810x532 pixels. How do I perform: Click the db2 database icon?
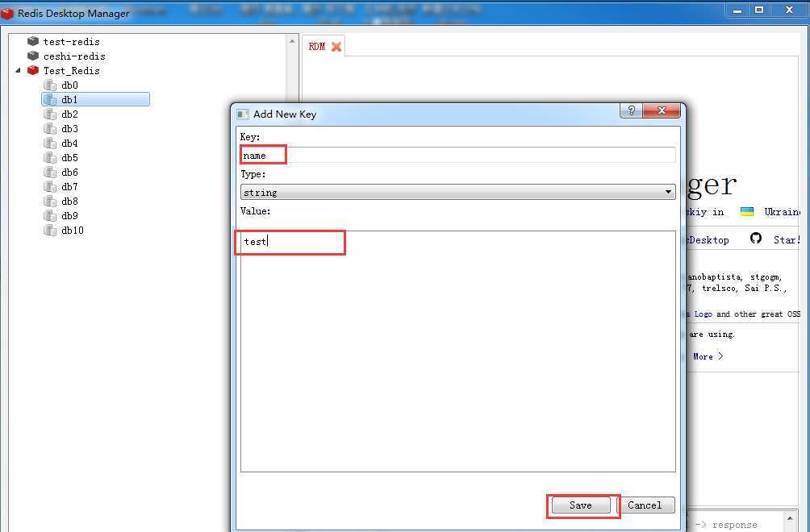pos(50,114)
